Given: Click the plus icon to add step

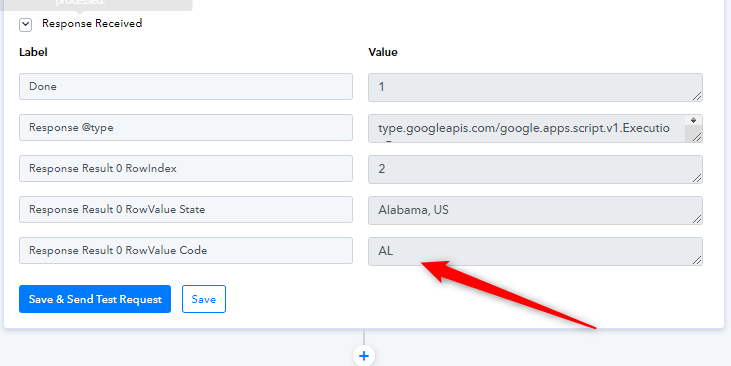Looking at the screenshot, I should coord(364,357).
